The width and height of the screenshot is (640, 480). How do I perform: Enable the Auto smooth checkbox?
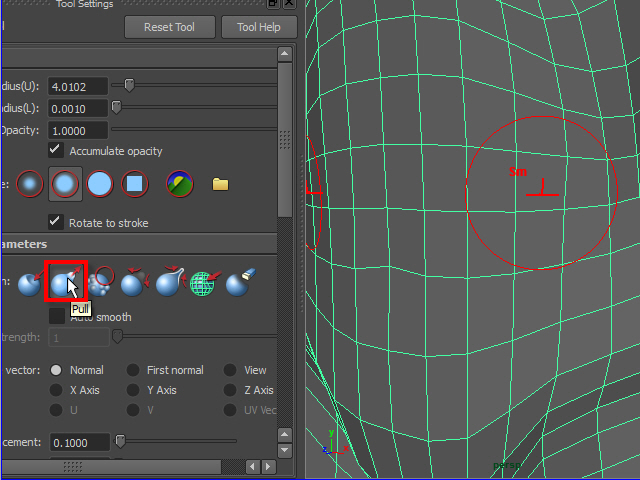point(57,317)
